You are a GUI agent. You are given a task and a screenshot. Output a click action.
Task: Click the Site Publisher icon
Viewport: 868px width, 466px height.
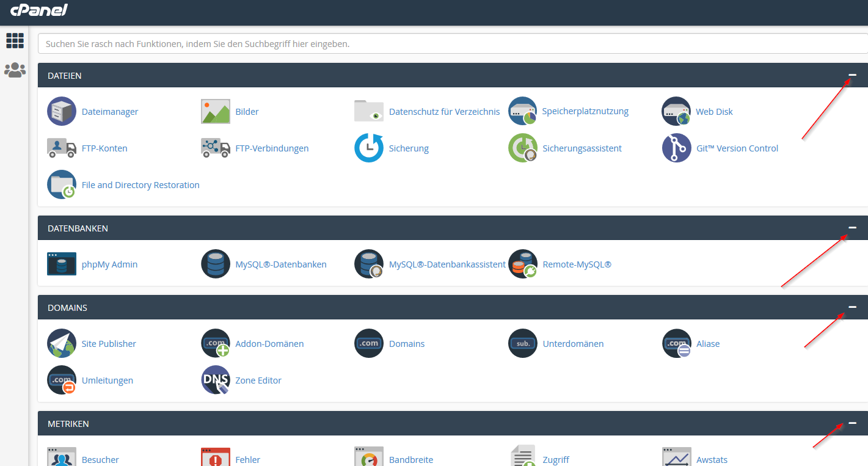pos(62,343)
